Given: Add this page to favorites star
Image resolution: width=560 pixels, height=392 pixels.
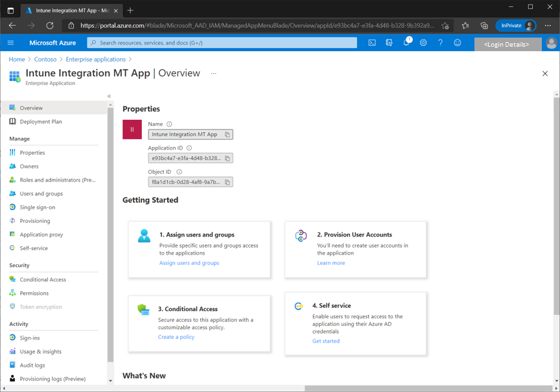Looking at the screenshot, I should [x=445, y=26].
